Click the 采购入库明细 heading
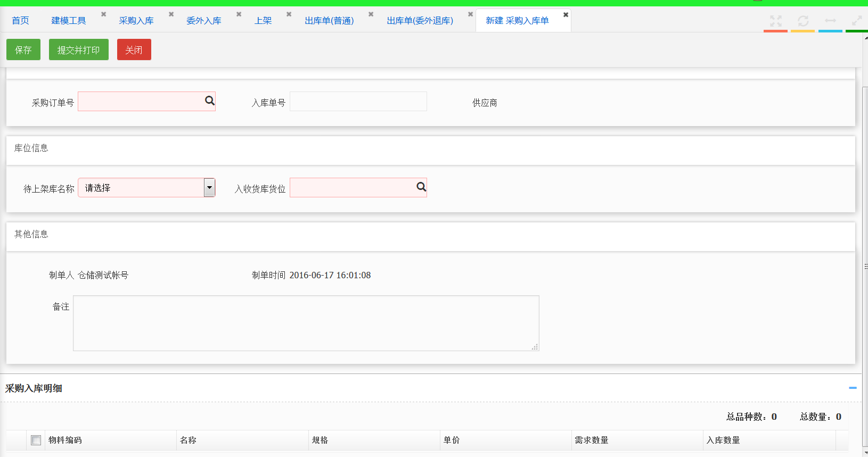868x457 pixels. pos(34,388)
